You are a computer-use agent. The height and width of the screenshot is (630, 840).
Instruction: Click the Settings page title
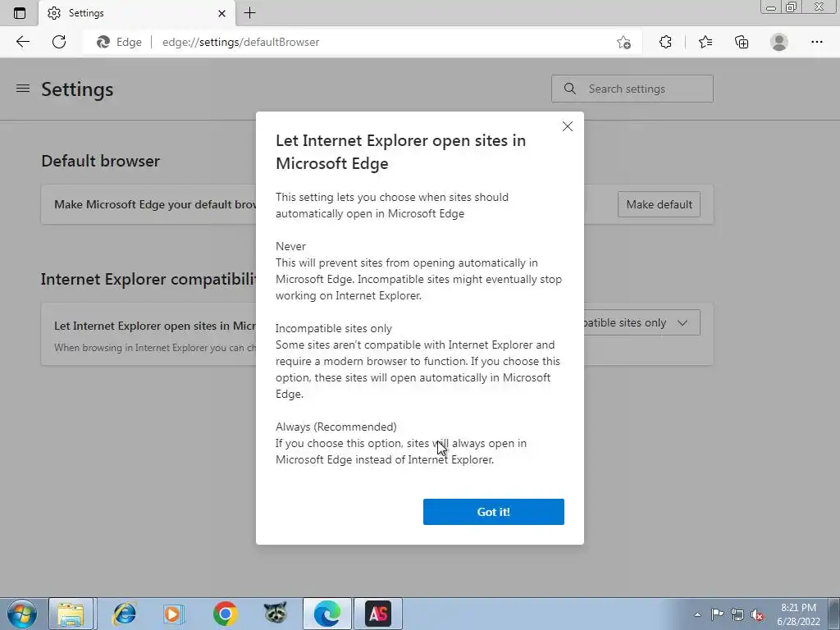(x=77, y=89)
